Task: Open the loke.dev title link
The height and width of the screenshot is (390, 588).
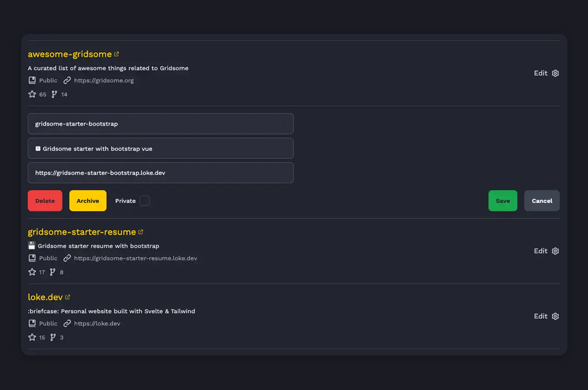Action: click(x=45, y=297)
